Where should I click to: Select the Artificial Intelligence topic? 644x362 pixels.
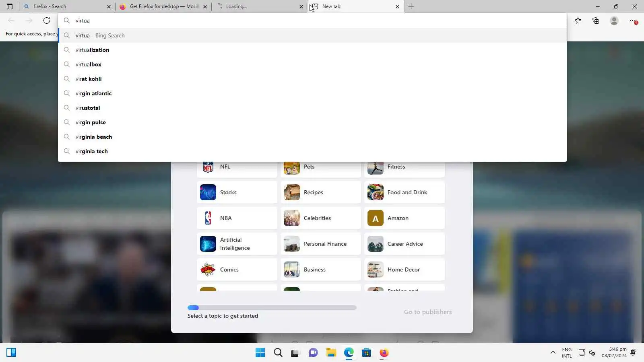coord(237,244)
